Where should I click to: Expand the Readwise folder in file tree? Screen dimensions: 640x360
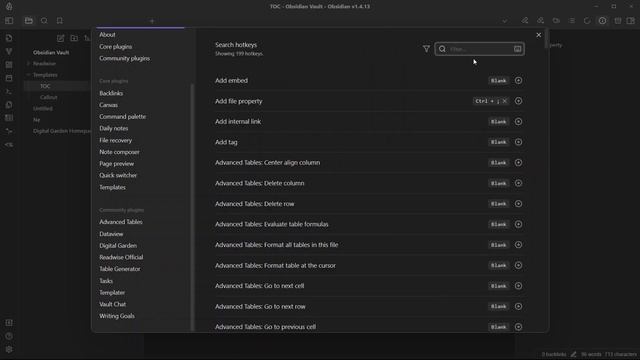click(x=29, y=64)
